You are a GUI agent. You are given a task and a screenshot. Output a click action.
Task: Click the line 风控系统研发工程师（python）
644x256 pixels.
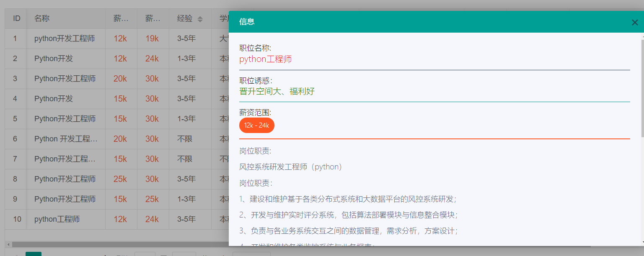tap(292, 167)
